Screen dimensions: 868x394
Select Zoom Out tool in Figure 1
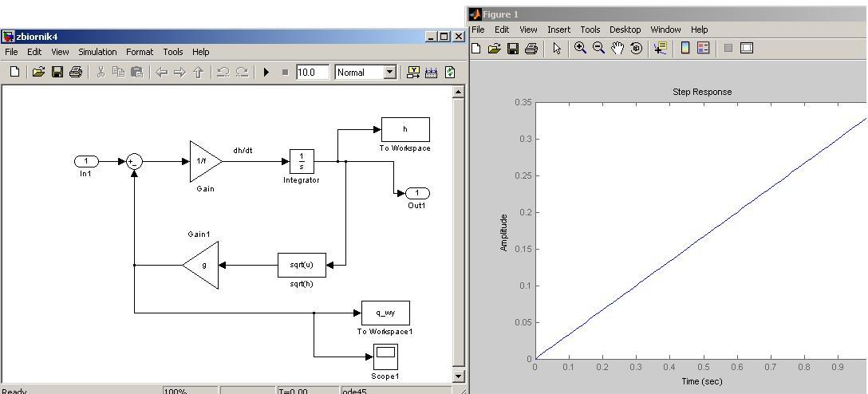point(598,48)
